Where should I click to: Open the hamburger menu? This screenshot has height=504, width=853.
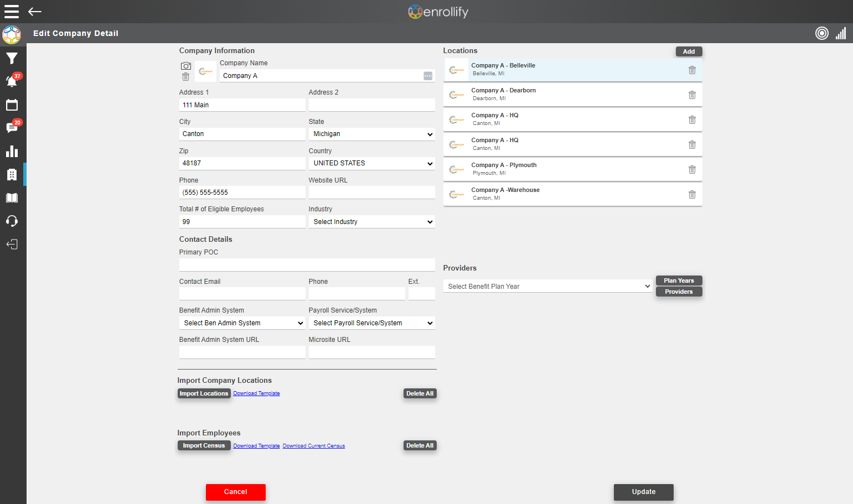pos(12,12)
